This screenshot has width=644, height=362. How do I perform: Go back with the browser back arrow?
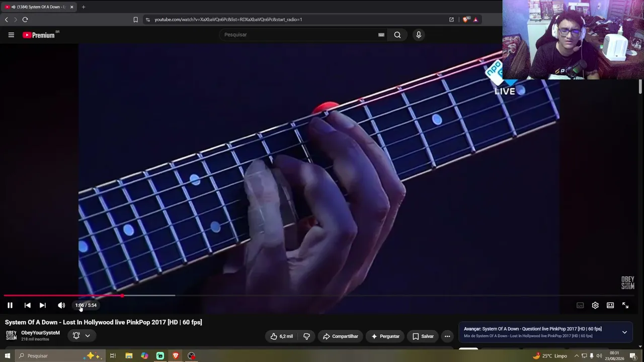tap(6, 20)
